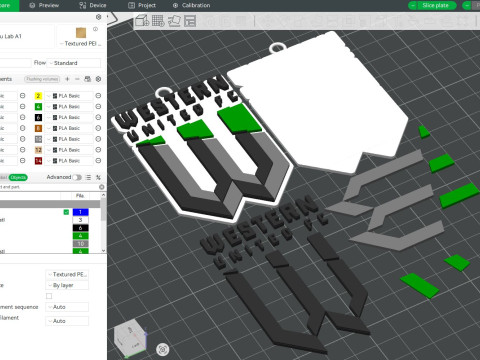The image size is (480, 360).
Task: Click the Add plate toolbar icon
Action: (158, 21)
